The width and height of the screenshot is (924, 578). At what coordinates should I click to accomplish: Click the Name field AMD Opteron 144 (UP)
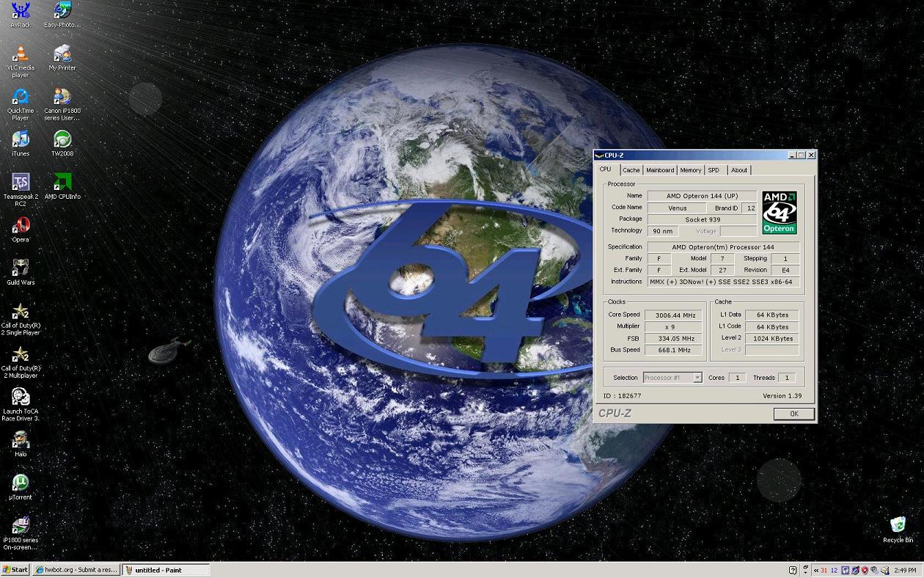(702, 196)
